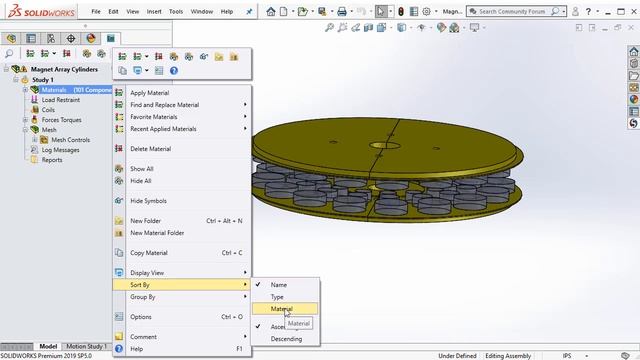Open File Properties from the top toolbar
This screenshot has height=360, width=640.
[414, 11]
